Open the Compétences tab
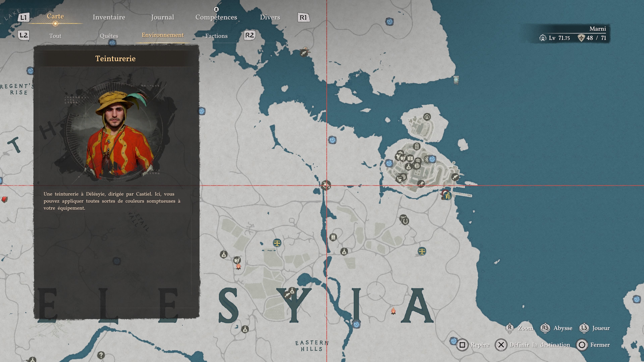Screen dimensions: 644x362 pos(216,17)
